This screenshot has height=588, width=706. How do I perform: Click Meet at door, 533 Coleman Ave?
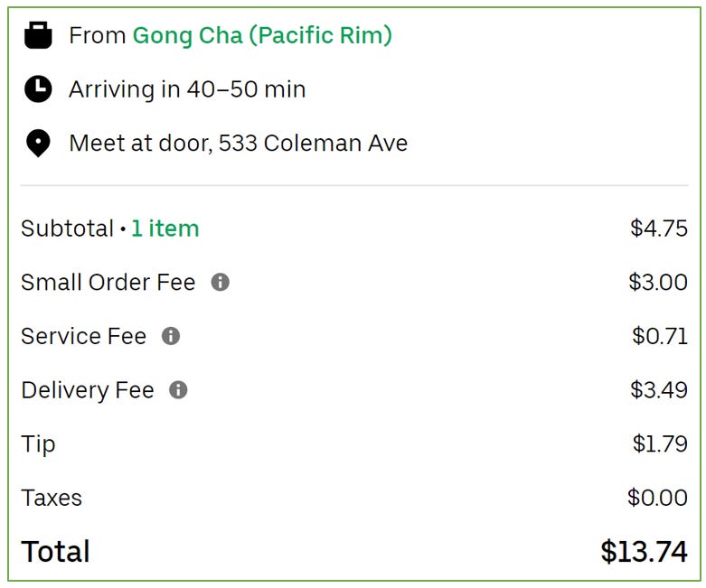(x=238, y=143)
